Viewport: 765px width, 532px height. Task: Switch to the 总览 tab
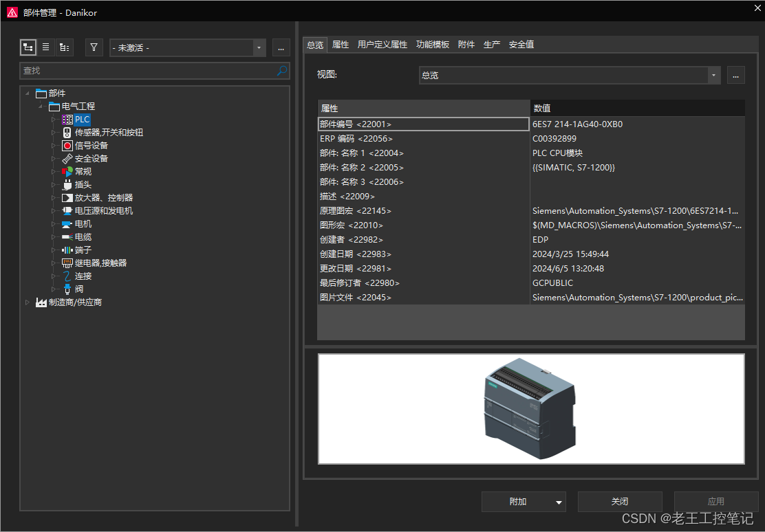(315, 45)
